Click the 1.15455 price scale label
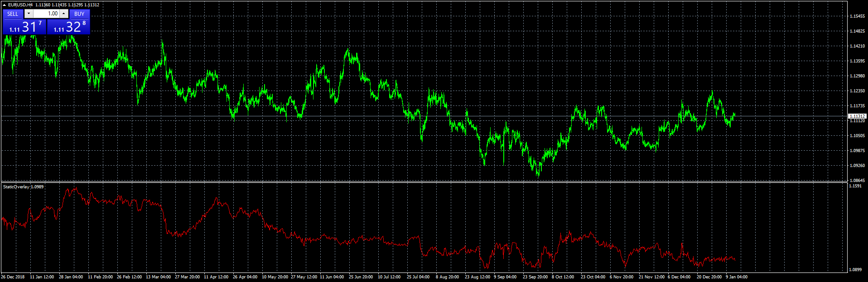 [x=857, y=16]
